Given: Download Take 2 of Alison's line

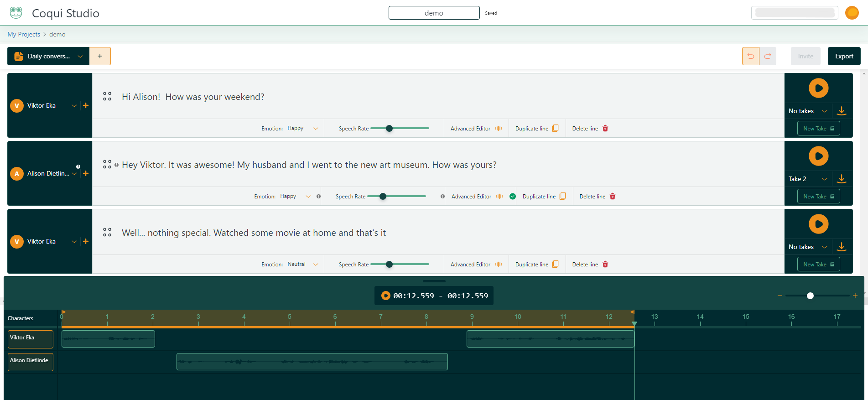Looking at the screenshot, I should point(842,179).
